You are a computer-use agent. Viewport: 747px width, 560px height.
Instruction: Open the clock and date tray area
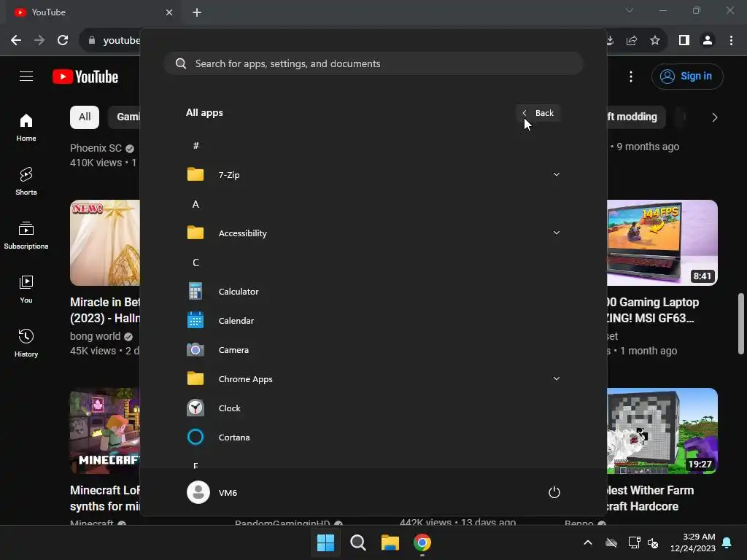pyautogui.click(x=693, y=542)
